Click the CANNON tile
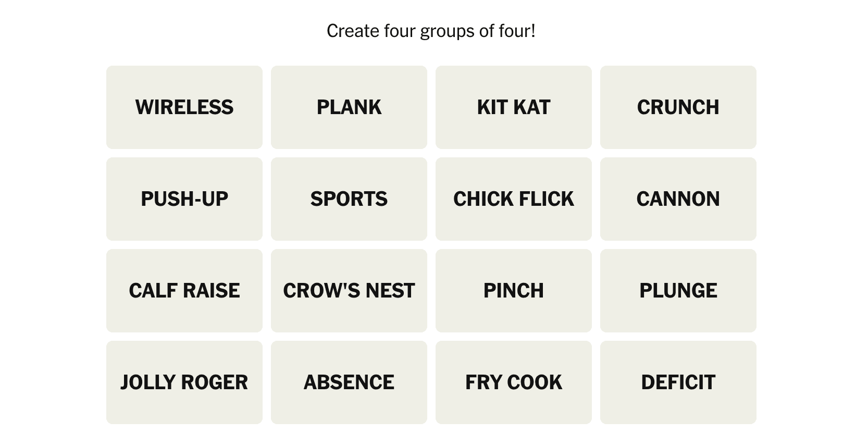The image size is (868, 446). [x=678, y=199]
